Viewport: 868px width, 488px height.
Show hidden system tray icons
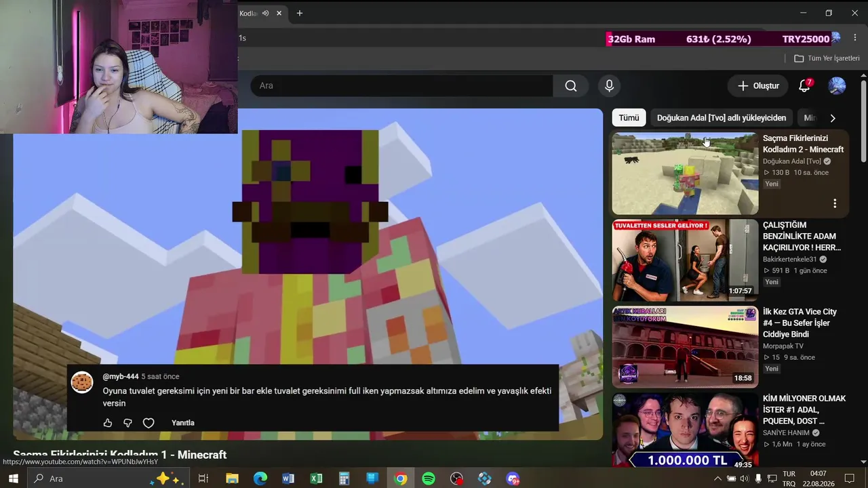coord(718,479)
